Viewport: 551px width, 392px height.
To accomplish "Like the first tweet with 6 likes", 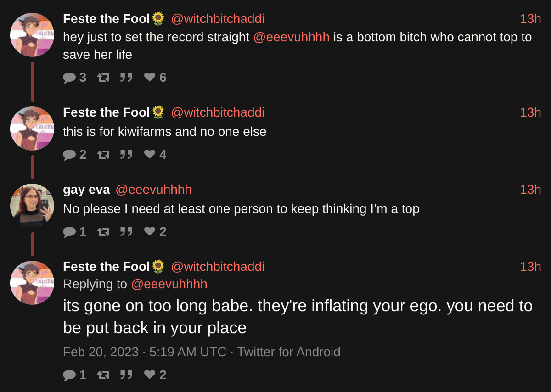I will [150, 77].
